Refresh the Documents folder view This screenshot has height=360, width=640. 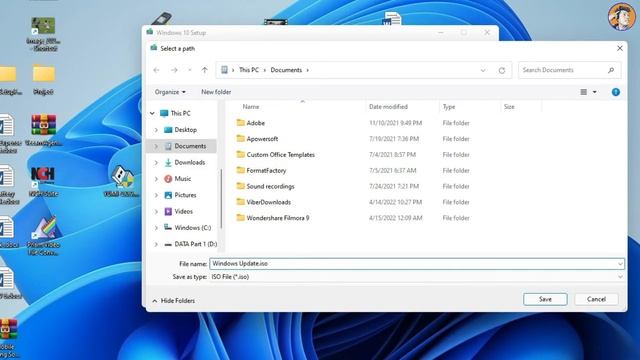click(502, 70)
